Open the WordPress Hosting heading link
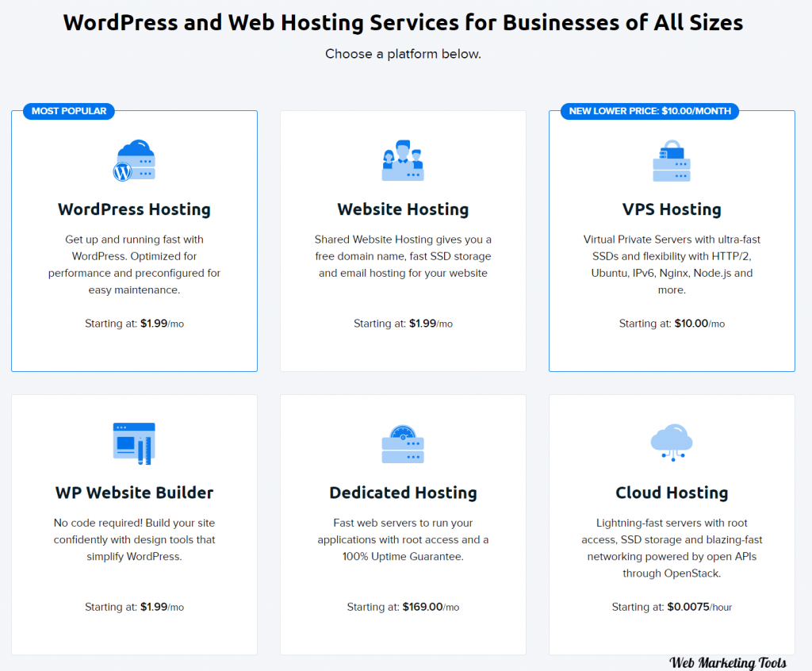812x671 pixels. pos(134,209)
